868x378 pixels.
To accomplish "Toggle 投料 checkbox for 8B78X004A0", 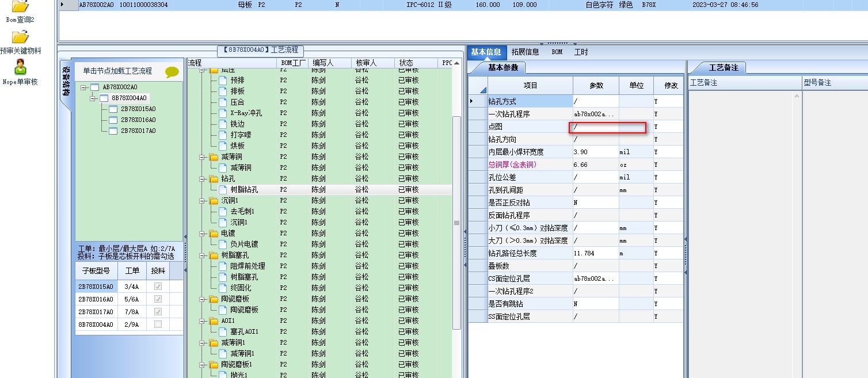I will (x=158, y=324).
